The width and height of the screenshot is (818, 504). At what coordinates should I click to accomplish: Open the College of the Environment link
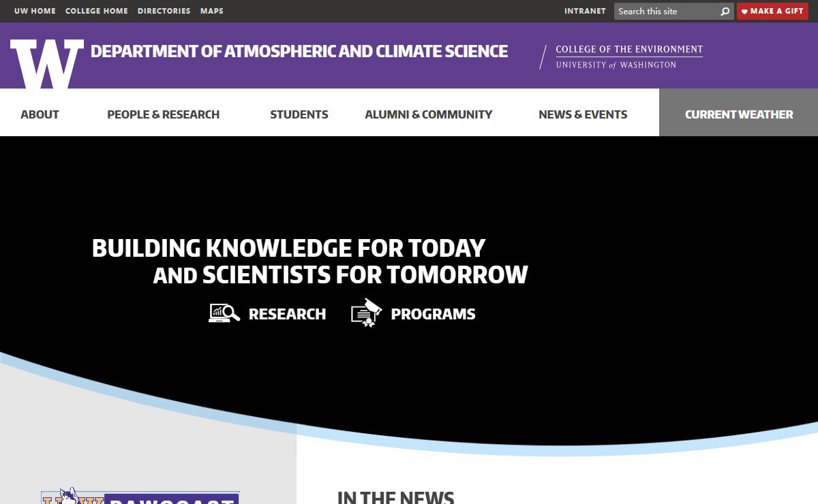(x=629, y=49)
